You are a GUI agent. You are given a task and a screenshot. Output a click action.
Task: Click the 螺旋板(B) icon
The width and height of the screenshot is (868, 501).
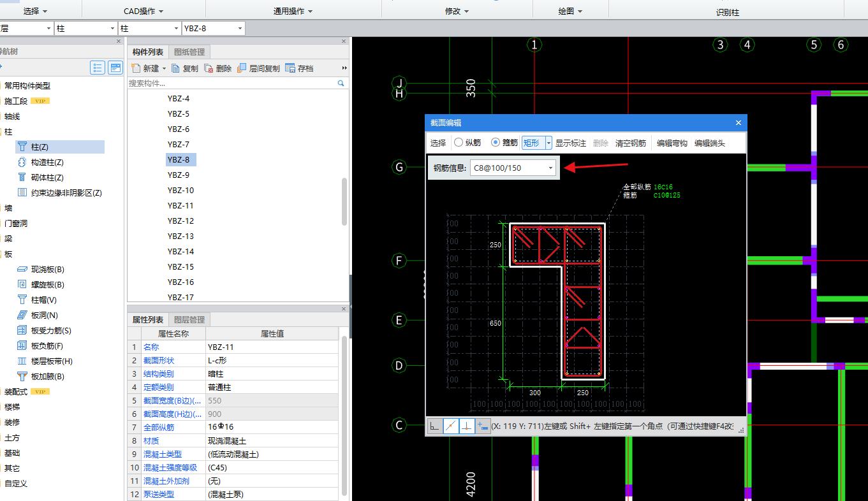coord(22,285)
